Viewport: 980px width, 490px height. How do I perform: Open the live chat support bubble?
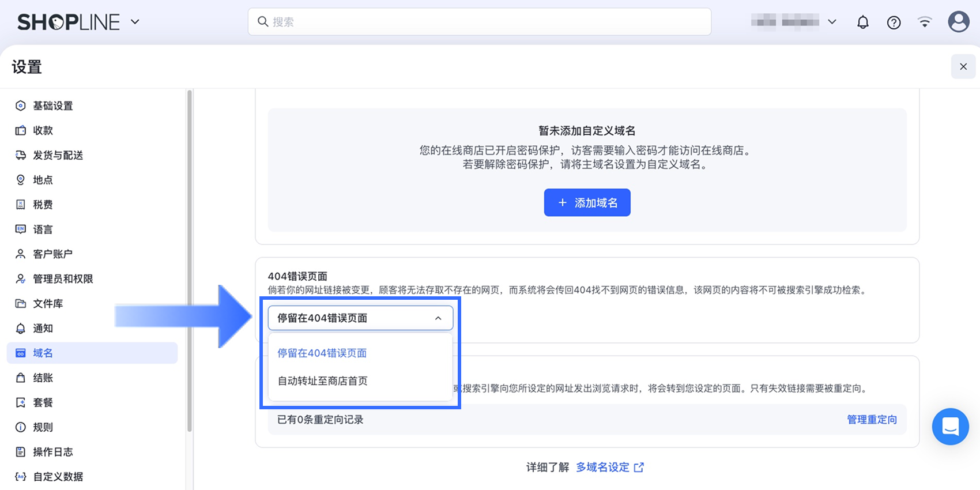point(950,427)
